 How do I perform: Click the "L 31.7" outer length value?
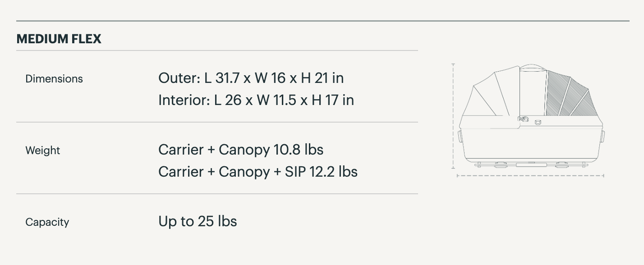222,78
